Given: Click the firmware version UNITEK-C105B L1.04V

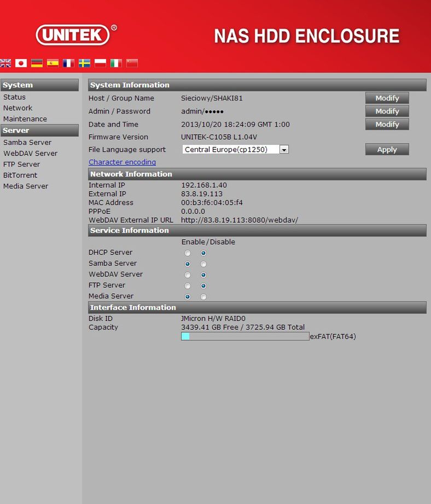Looking at the screenshot, I should (x=219, y=137).
